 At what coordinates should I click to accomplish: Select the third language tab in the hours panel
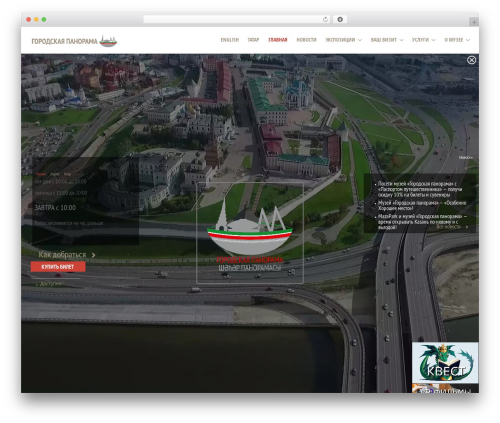click(67, 174)
